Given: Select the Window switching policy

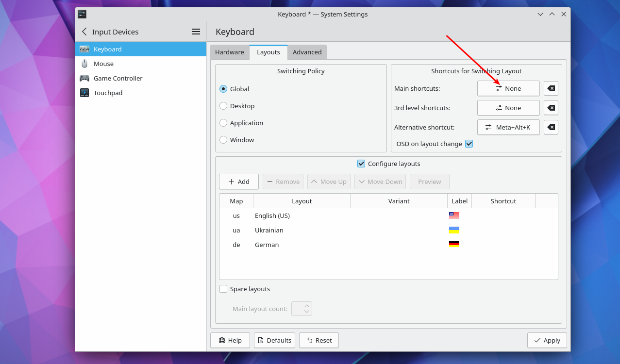Looking at the screenshot, I should coord(223,140).
